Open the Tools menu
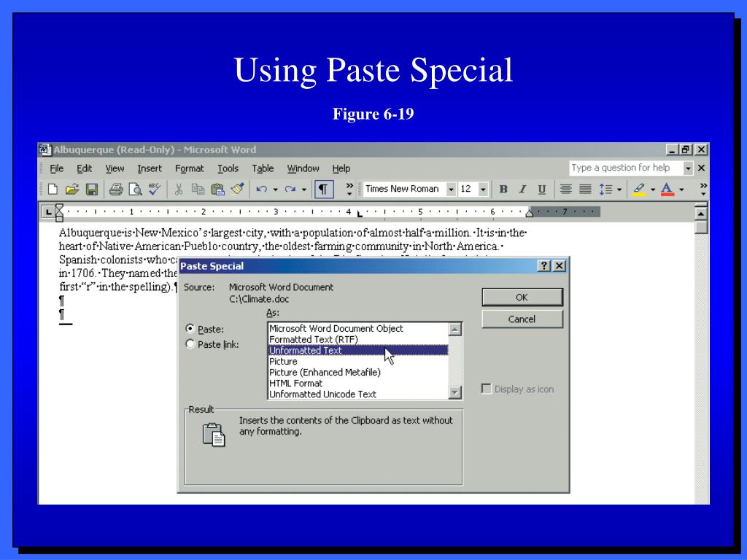Screen dimensions: 747x560 pos(228,168)
